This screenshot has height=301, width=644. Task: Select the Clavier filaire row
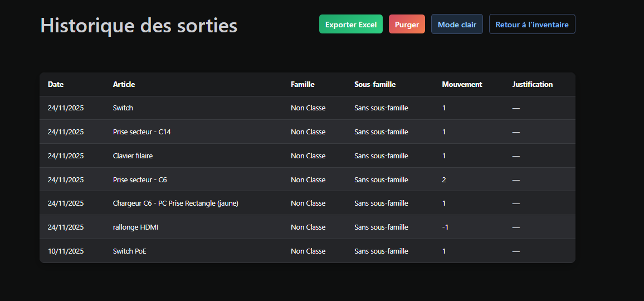(x=133, y=156)
